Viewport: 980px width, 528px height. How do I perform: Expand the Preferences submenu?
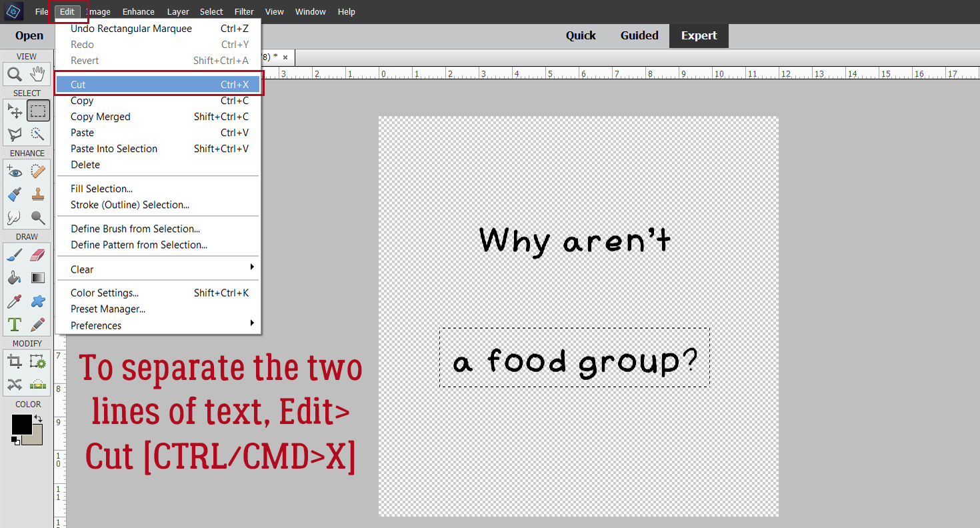(158, 325)
